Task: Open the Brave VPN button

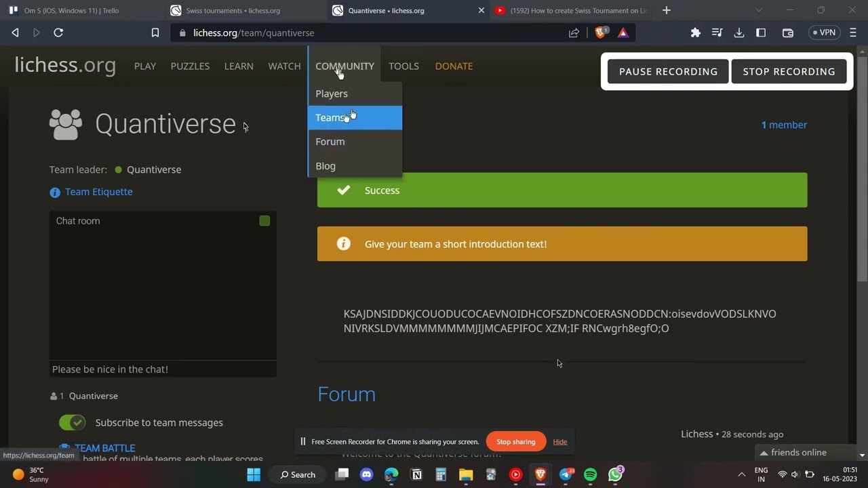Action: coord(825,33)
